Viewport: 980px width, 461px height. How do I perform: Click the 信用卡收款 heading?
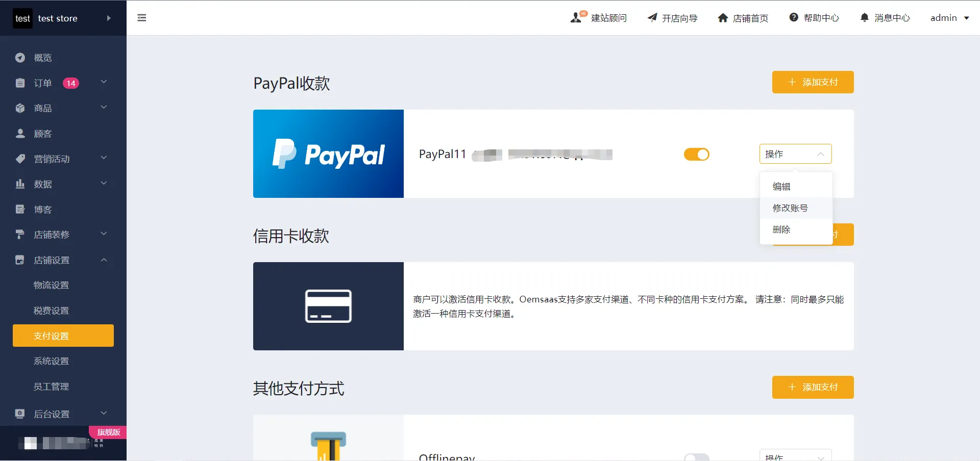291,236
